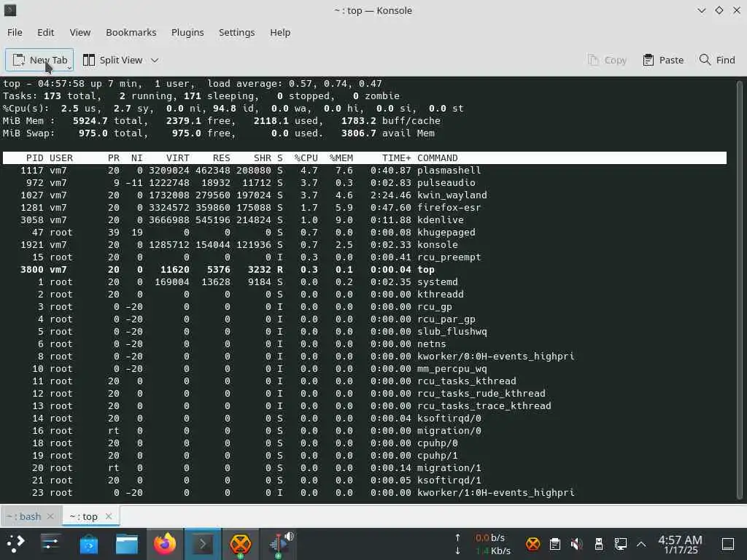Click the load average text line
This screenshot has width=747, height=560.
click(295, 84)
